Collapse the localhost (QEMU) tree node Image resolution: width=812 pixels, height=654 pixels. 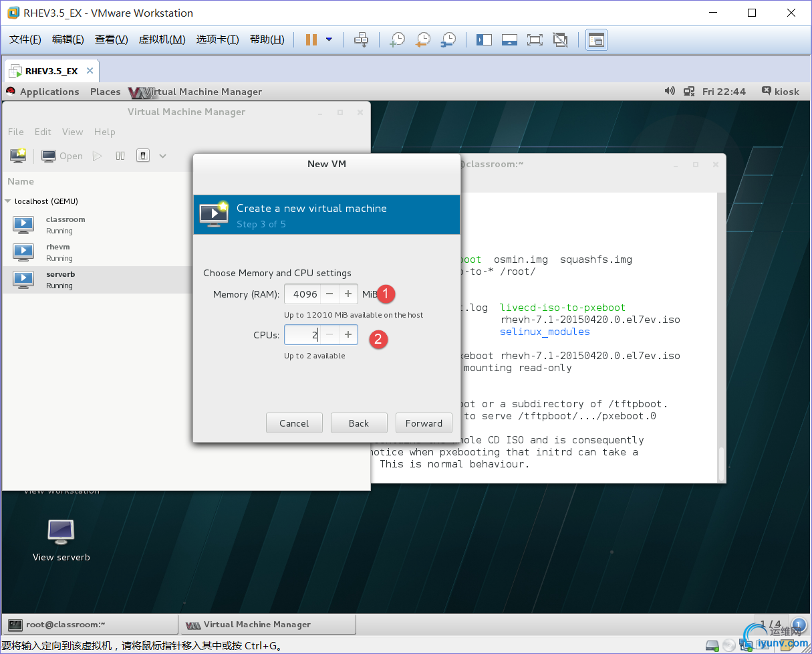pyautogui.click(x=8, y=201)
